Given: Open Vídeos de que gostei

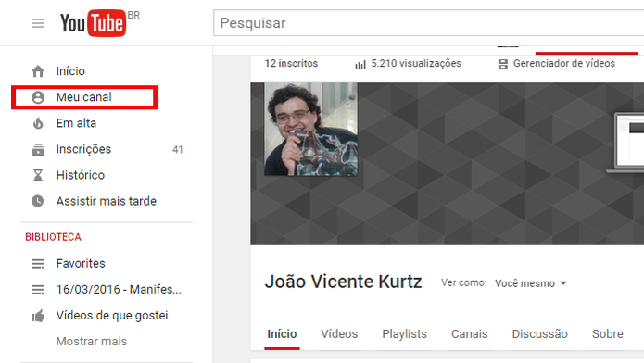Looking at the screenshot, I should click(x=112, y=316).
